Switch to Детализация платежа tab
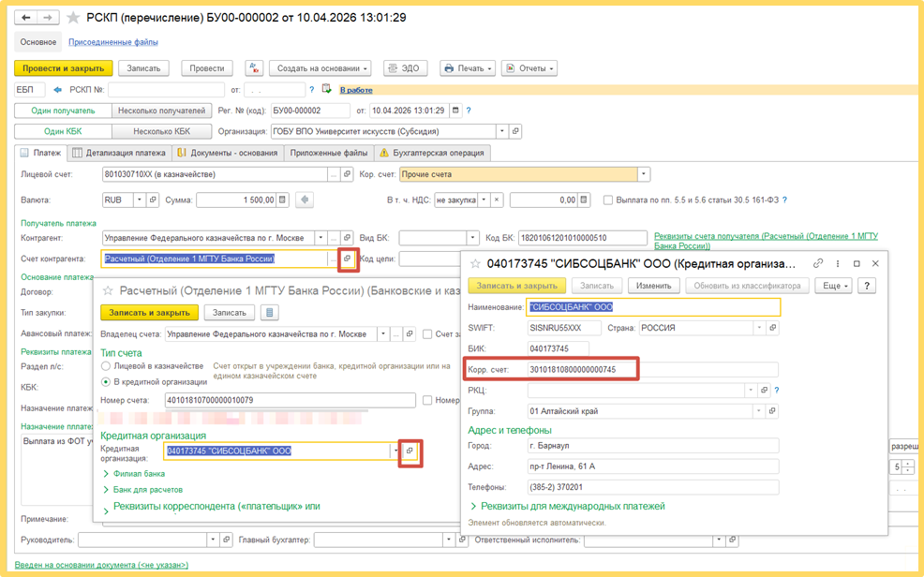The width and height of the screenshot is (924, 577). tap(119, 153)
